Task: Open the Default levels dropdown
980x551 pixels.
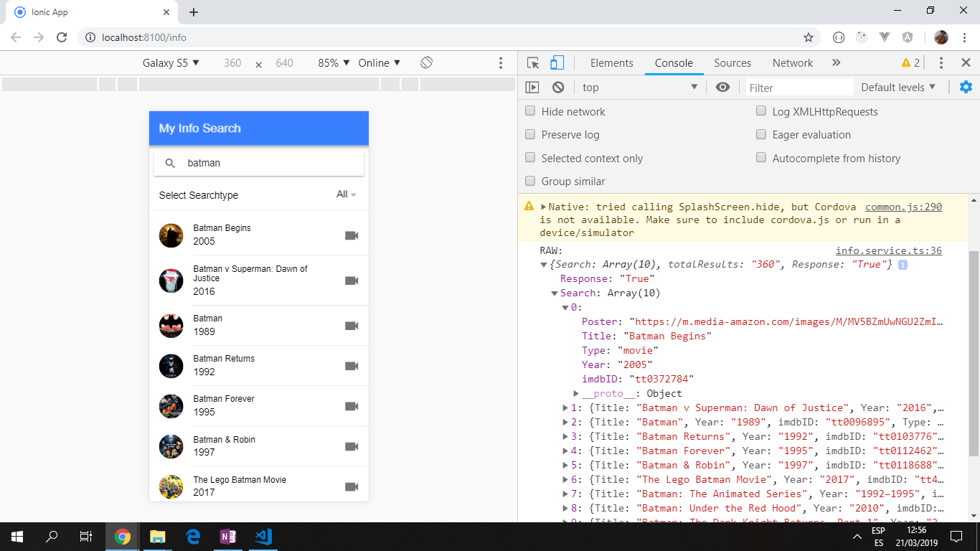Action: pyautogui.click(x=898, y=88)
